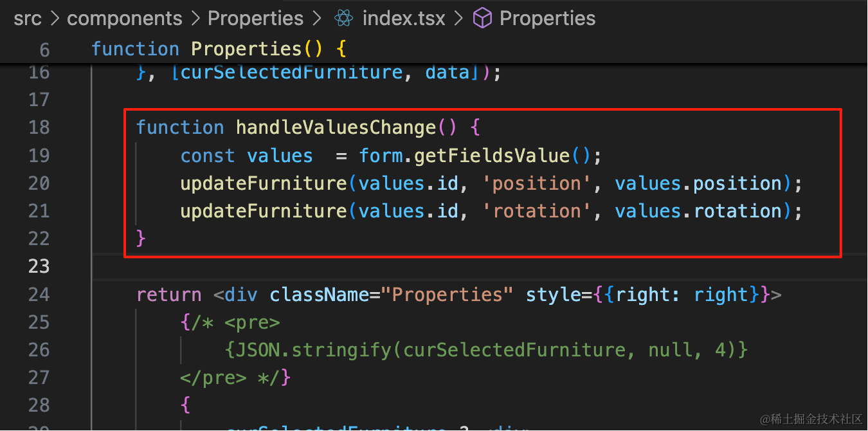The height and width of the screenshot is (431, 868).
Task: Click the React file icon in breadcrumb
Action: coord(344,19)
